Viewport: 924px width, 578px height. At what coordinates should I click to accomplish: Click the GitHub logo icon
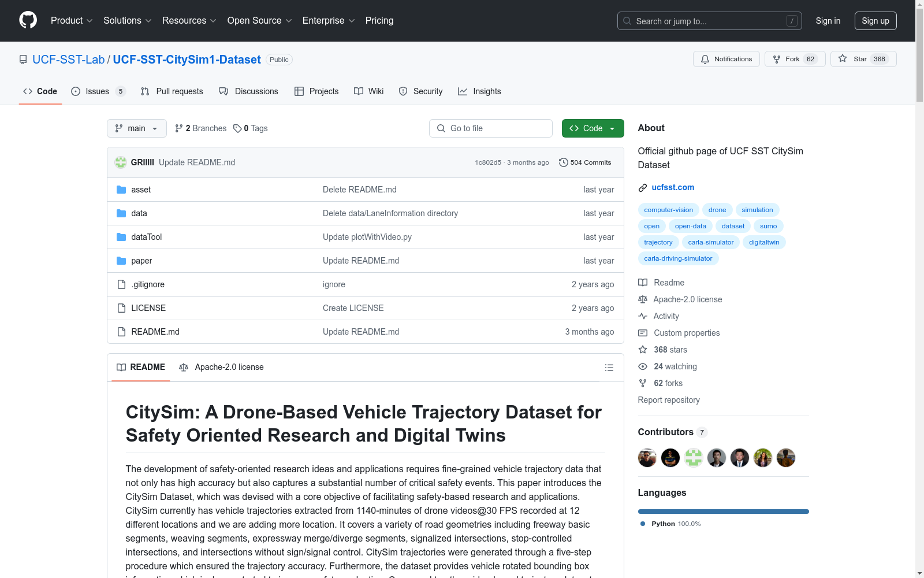[28, 20]
